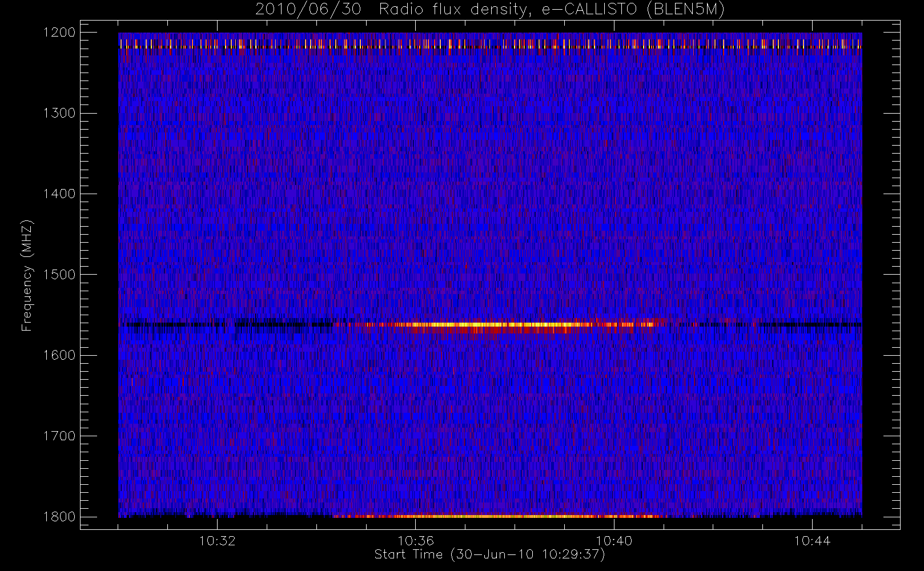The image size is (924, 571).
Task: Click the 10:36 time tick label
Action: click(416, 541)
